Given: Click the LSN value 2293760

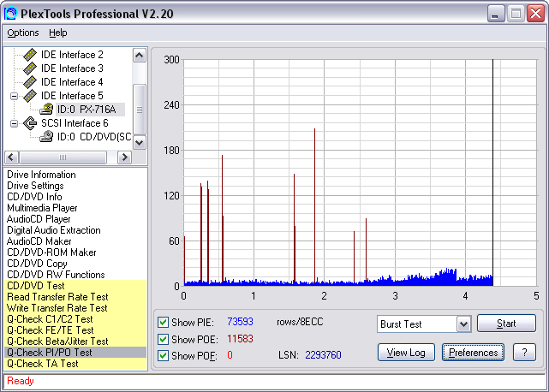Looking at the screenshot, I should tap(323, 355).
